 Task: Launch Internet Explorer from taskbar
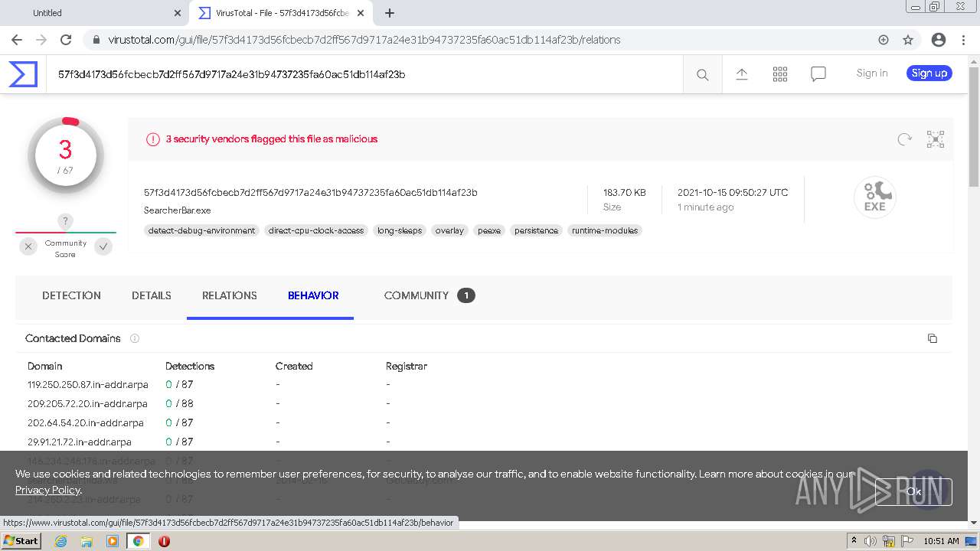(x=60, y=541)
